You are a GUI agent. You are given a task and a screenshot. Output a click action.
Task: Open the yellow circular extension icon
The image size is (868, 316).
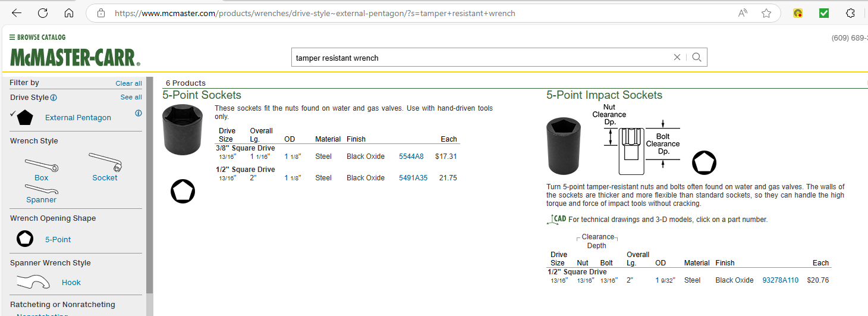(798, 13)
